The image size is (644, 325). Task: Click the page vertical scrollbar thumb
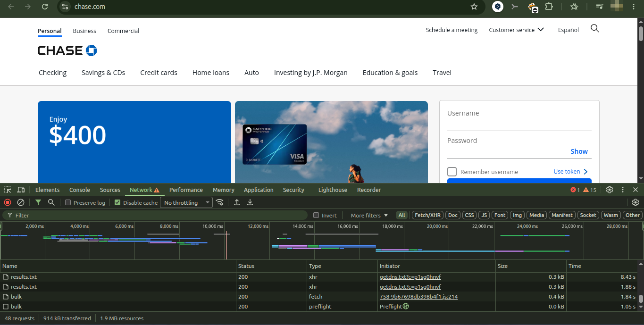coord(641,33)
